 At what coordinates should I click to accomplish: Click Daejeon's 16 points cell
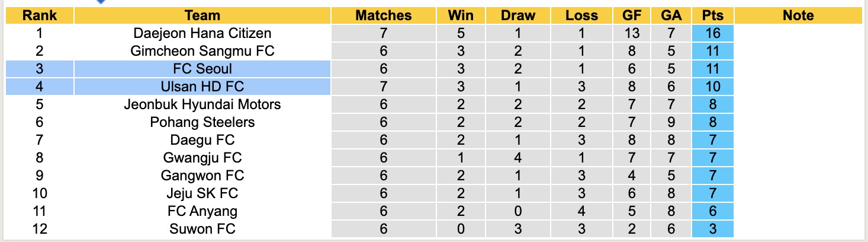tap(713, 33)
